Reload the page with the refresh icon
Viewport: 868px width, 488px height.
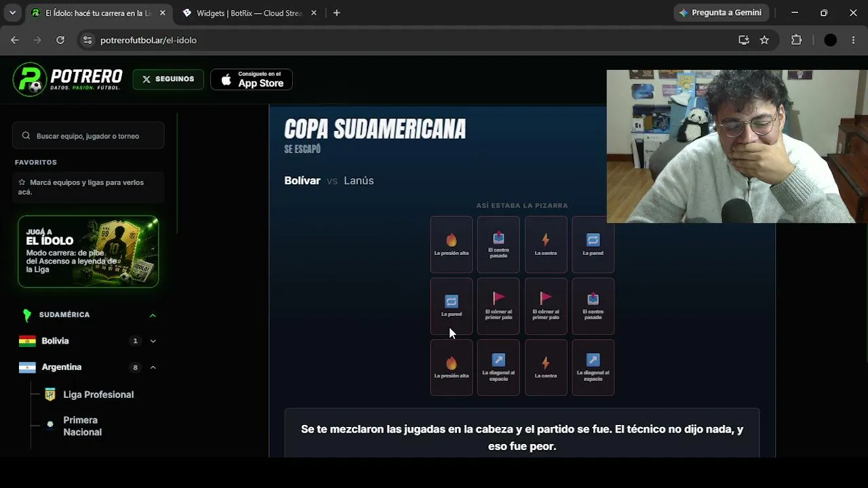(60, 40)
